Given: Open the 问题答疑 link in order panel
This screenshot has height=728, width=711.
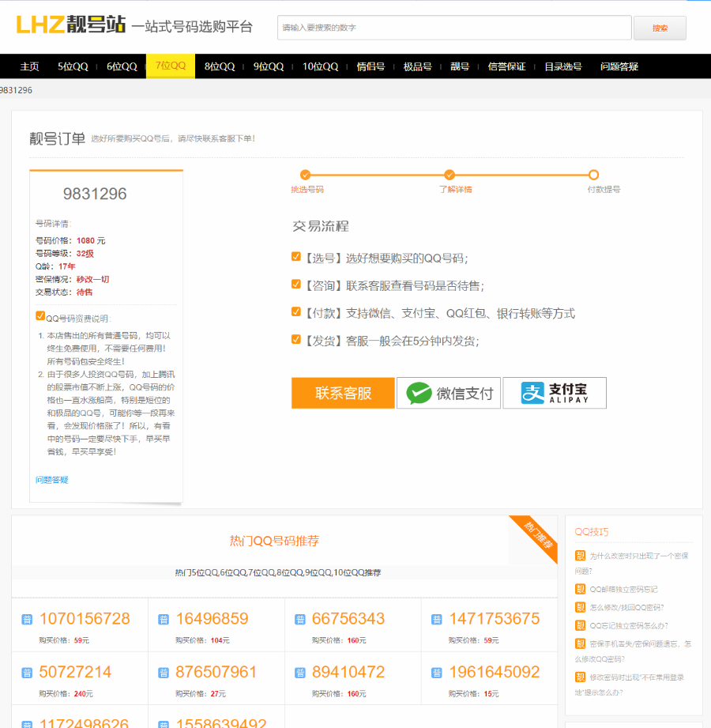Looking at the screenshot, I should click(52, 480).
